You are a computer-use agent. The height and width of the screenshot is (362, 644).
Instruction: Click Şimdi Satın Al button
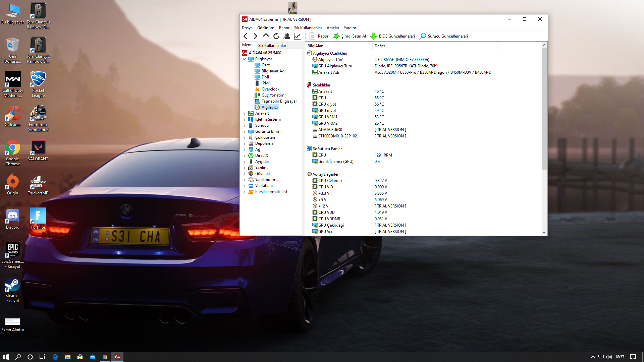[350, 36]
